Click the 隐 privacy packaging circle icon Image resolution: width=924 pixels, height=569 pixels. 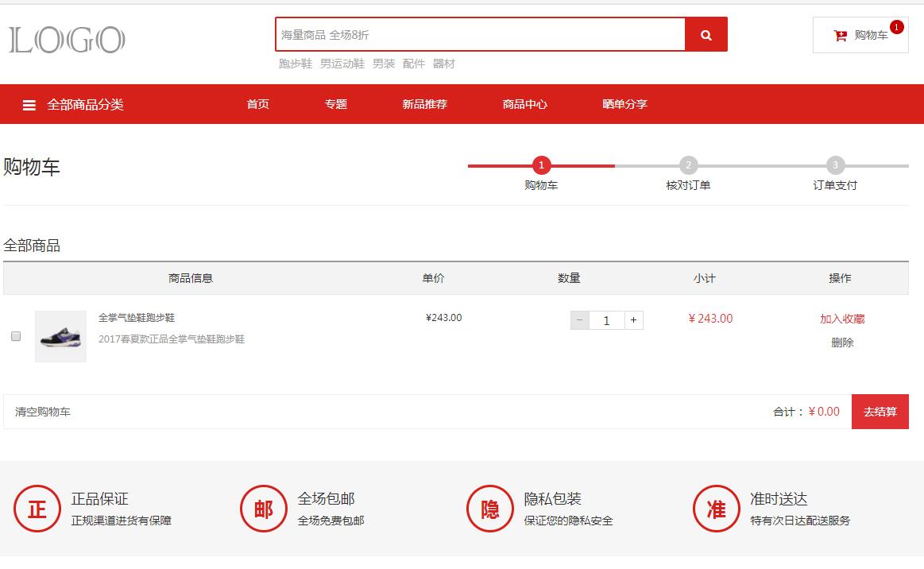tap(490, 509)
